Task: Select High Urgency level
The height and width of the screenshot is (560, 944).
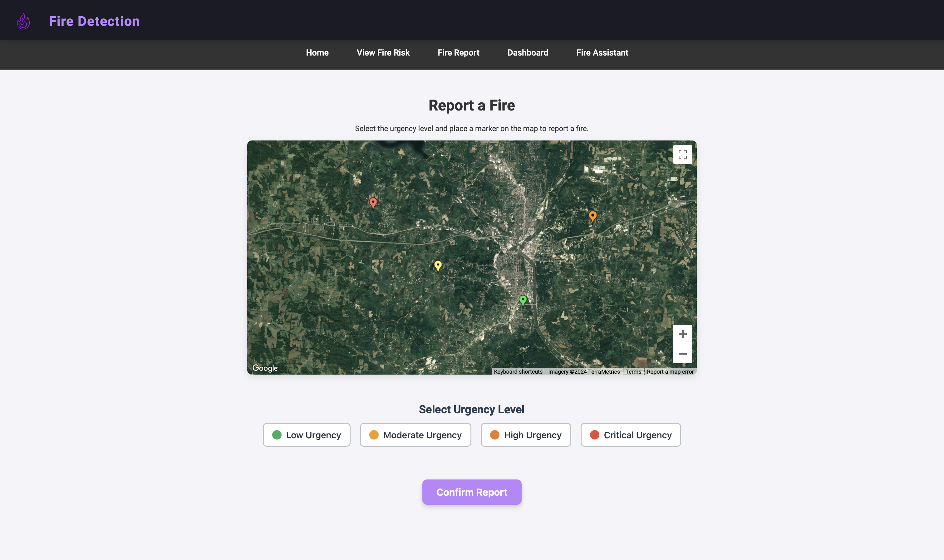Action: (x=526, y=435)
